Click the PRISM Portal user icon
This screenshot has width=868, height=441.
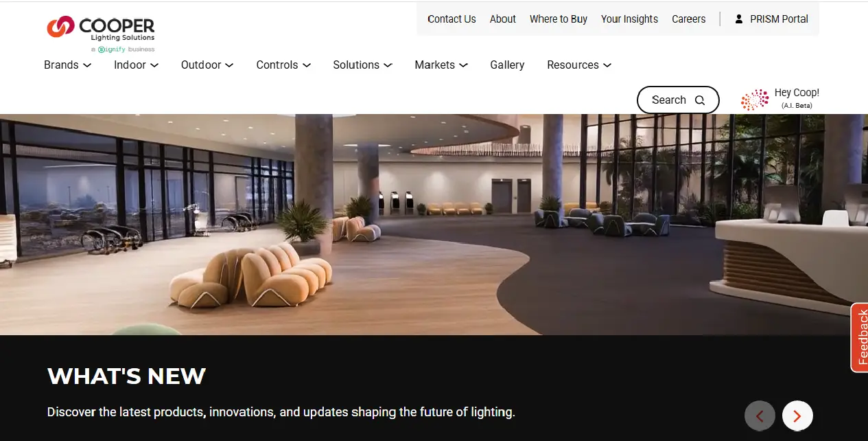(x=739, y=19)
